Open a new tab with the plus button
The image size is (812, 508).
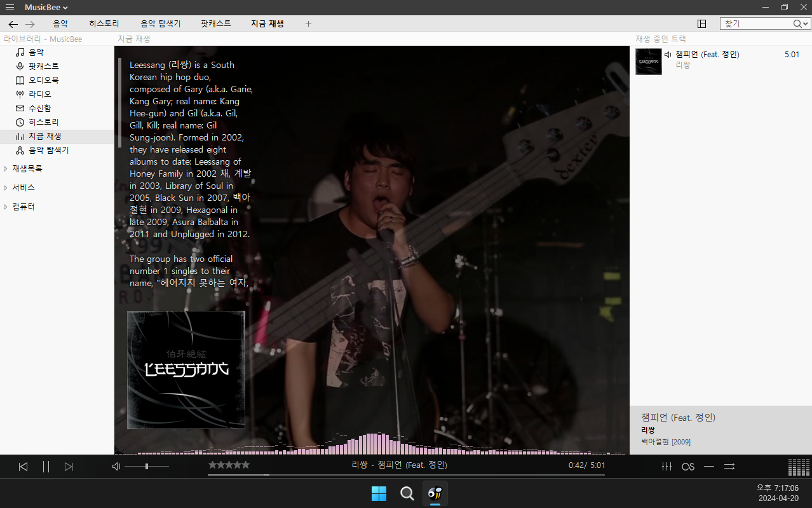point(308,24)
